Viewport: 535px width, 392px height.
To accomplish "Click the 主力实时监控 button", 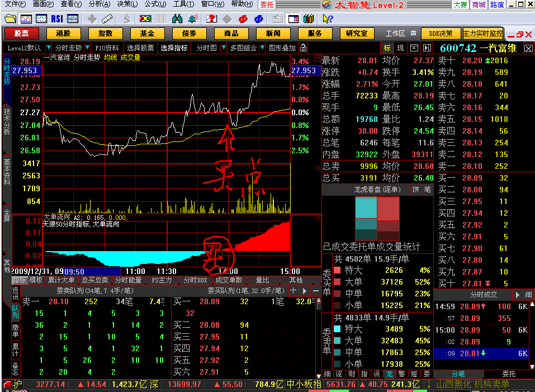I will [x=483, y=34].
